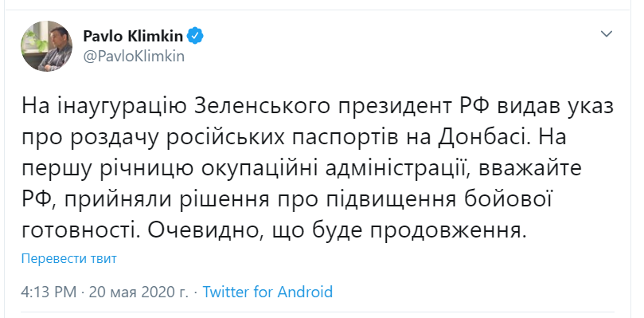Image resolution: width=644 pixels, height=318 pixels.
Task: Expand the tweet options chevron menu
Action: [607, 34]
